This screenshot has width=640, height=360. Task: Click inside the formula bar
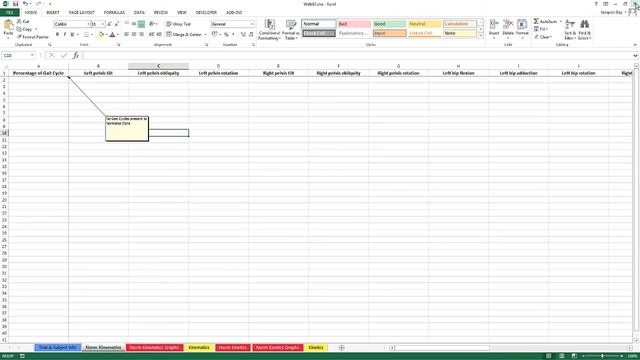pyautogui.click(x=357, y=56)
